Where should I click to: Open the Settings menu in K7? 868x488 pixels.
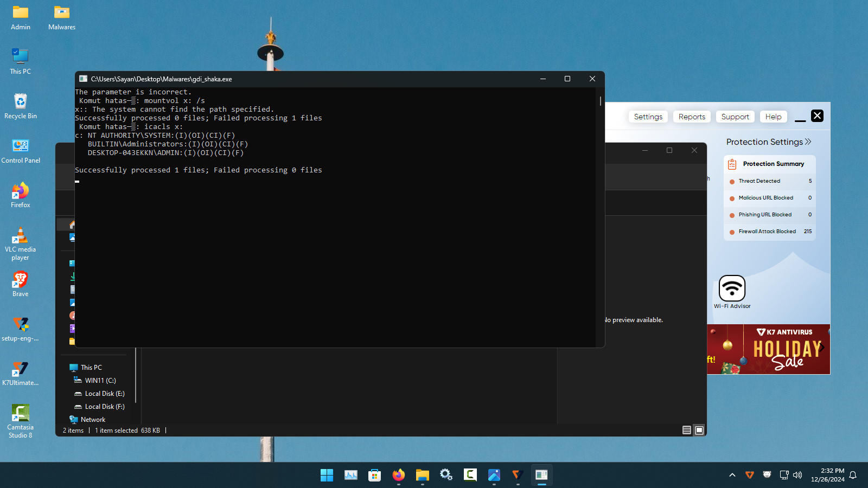(648, 117)
